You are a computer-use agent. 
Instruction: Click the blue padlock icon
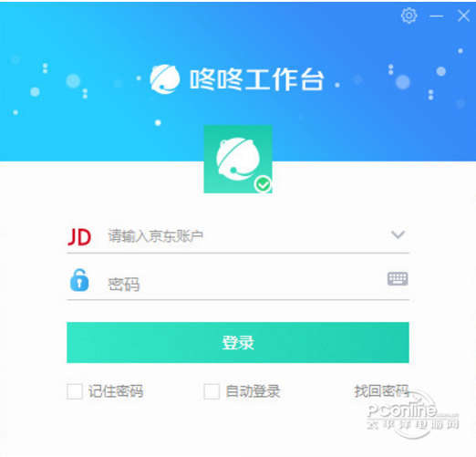[x=79, y=280]
